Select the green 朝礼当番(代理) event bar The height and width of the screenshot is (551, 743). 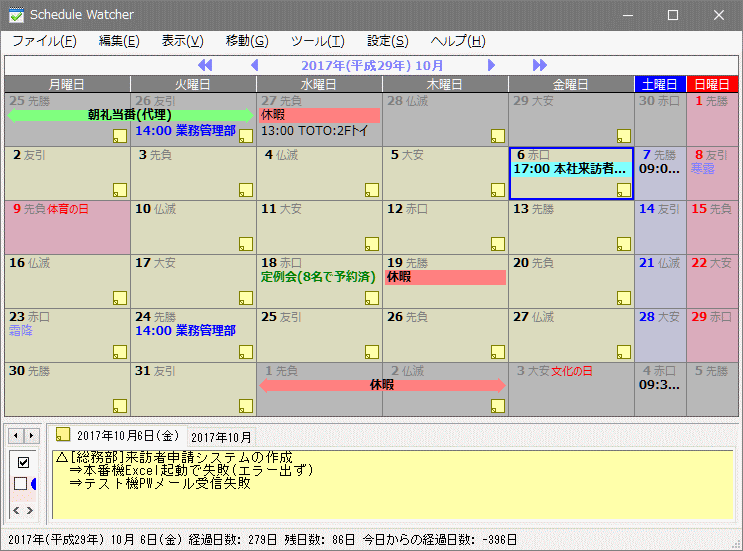pyautogui.click(x=130, y=115)
